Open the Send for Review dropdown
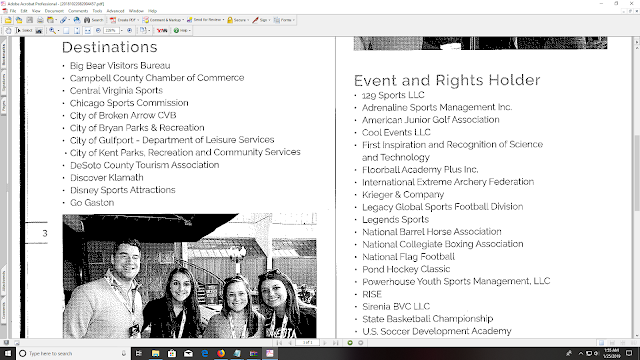This screenshot has height=360, width=640. point(206,20)
